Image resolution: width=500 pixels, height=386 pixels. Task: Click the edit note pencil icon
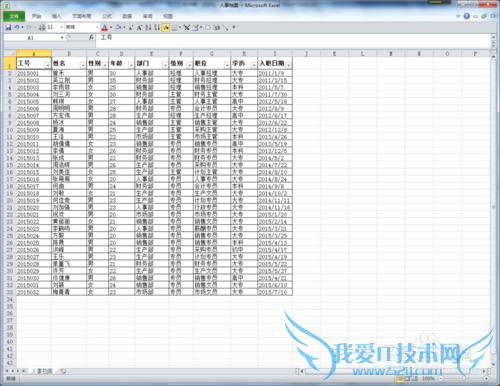point(195,27)
